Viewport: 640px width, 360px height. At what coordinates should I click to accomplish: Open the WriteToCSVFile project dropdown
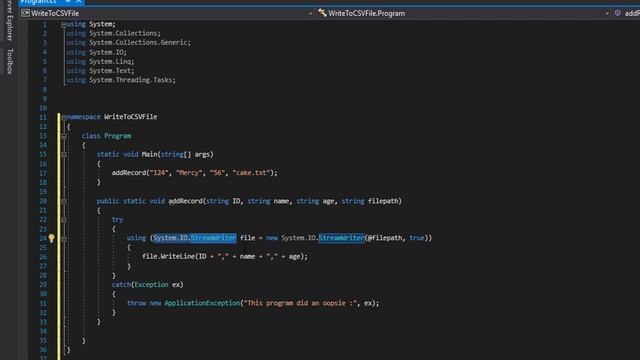[x=310, y=13]
